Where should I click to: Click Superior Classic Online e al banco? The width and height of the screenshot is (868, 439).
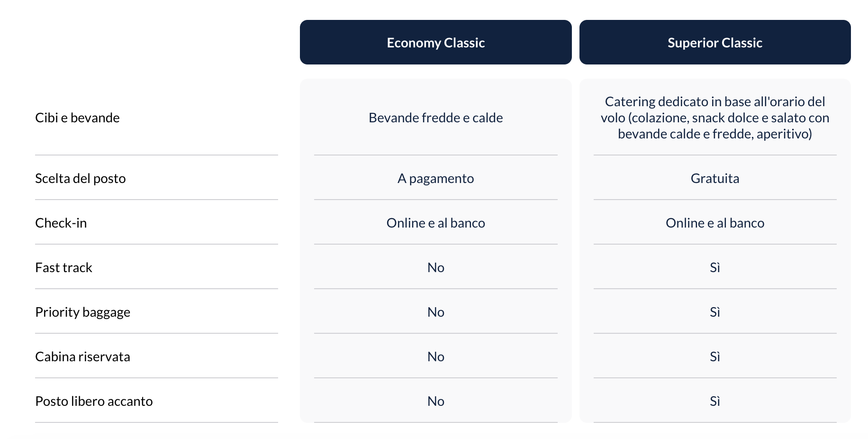(715, 223)
